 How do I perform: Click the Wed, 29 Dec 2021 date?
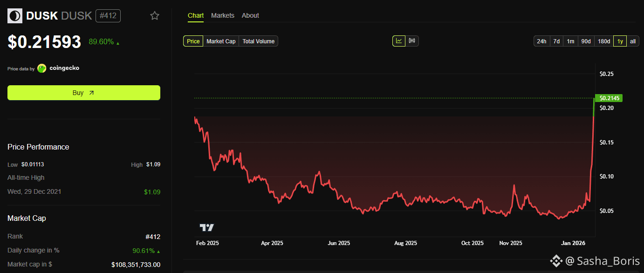(34, 191)
